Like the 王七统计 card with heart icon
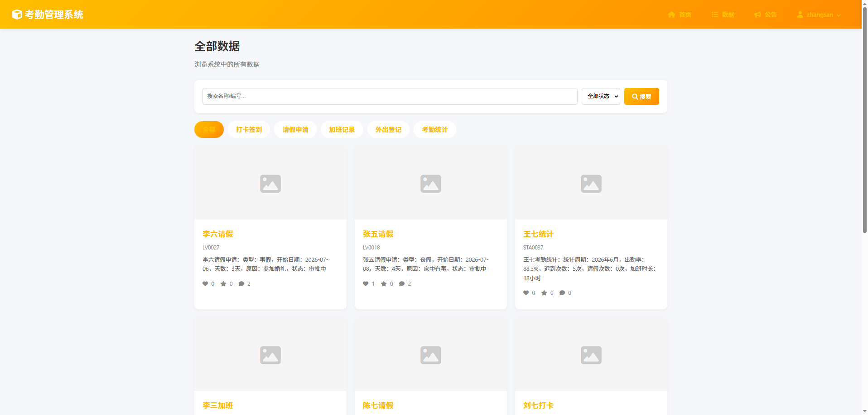The width and height of the screenshot is (868, 415). click(x=526, y=293)
